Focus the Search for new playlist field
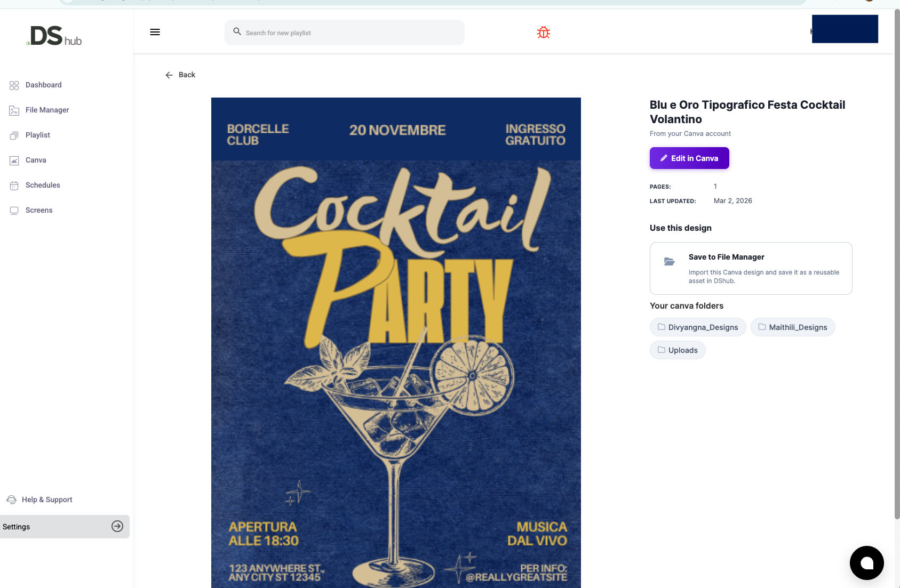900x588 pixels. [352, 33]
